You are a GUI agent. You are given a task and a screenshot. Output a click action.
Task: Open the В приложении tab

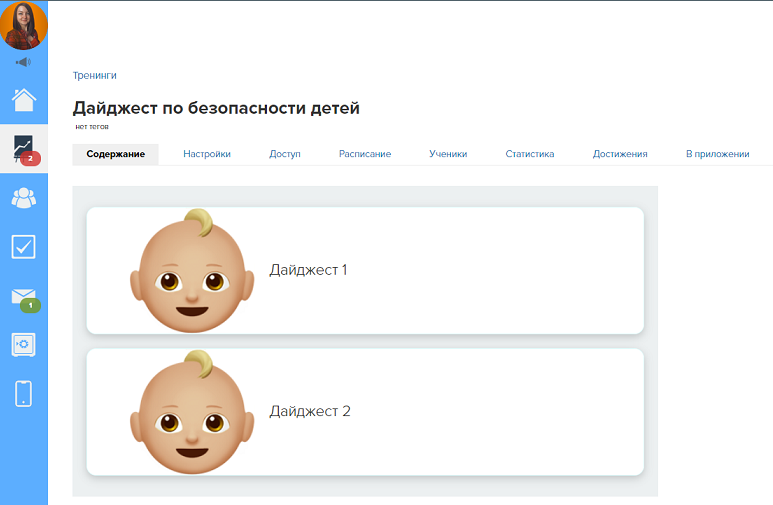click(717, 154)
